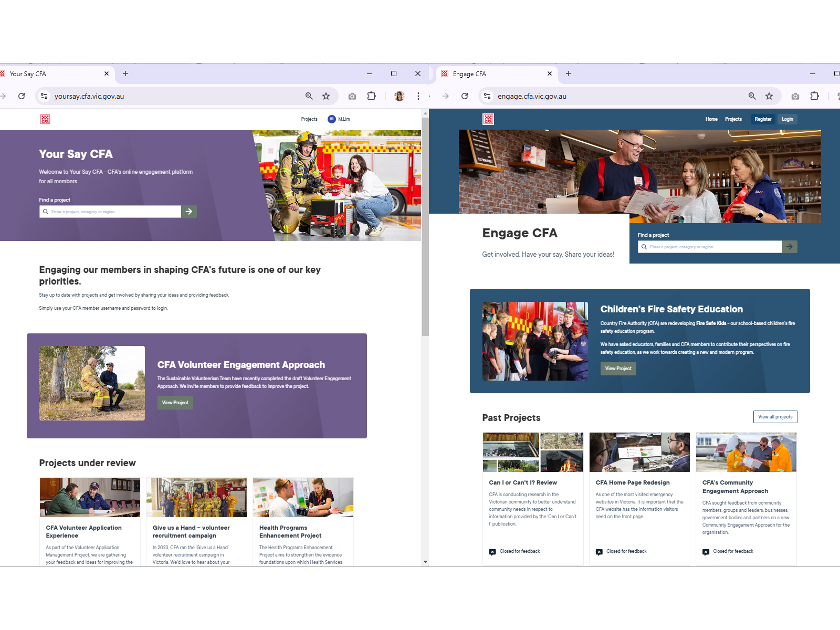Click Register button on Engage CFA
Viewport: 840px width, 630px height.
click(x=763, y=119)
